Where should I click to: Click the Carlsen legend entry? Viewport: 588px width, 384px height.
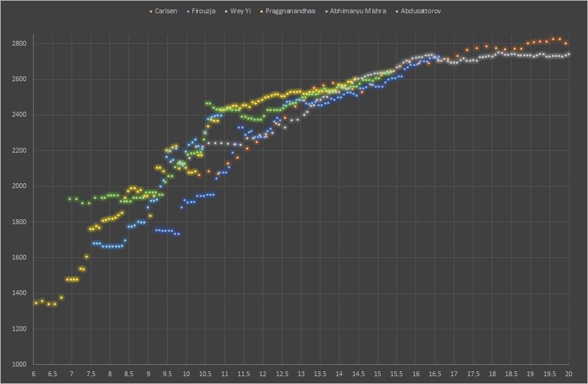(166, 11)
